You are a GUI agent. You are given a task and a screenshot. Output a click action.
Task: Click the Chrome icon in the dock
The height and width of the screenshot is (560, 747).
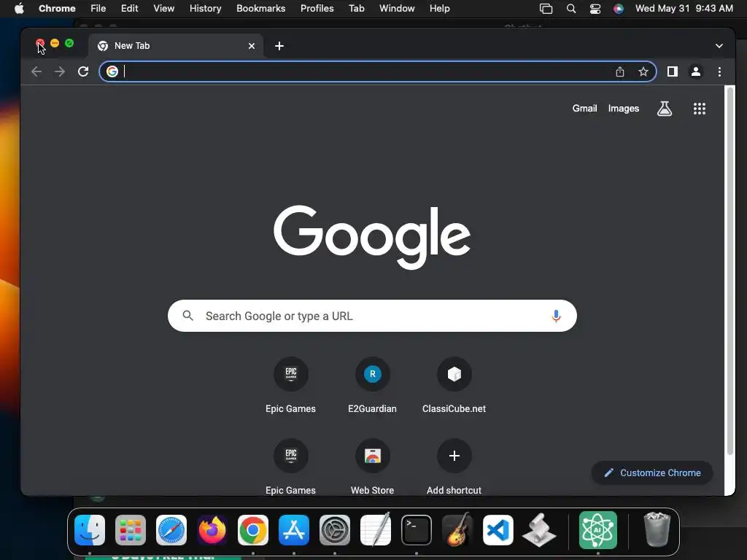(253, 530)
